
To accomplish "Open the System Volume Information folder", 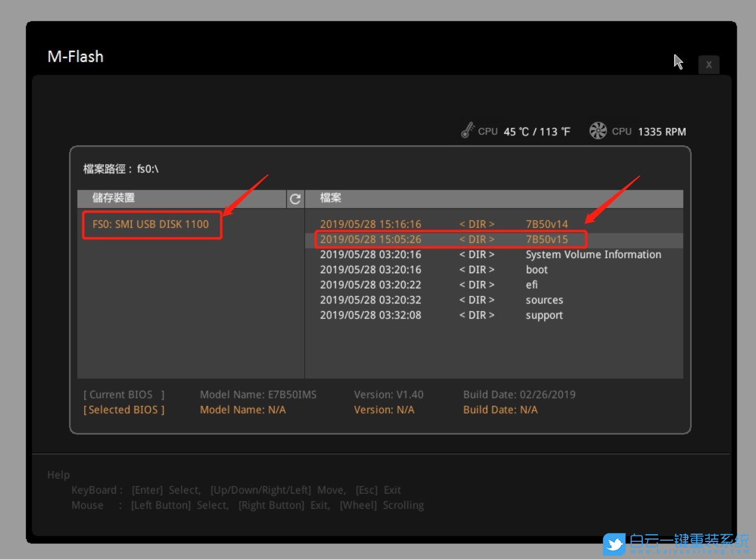I will [x=593, y=255].
